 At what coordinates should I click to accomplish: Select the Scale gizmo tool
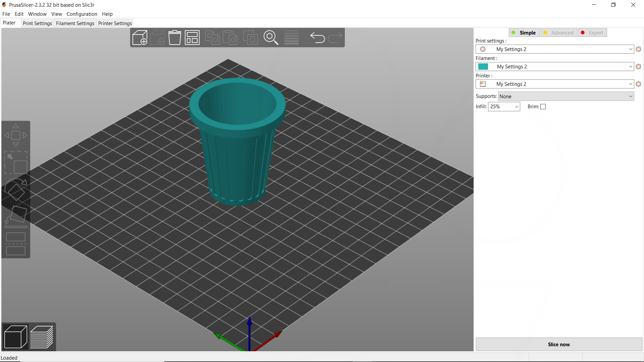point(16,162)
